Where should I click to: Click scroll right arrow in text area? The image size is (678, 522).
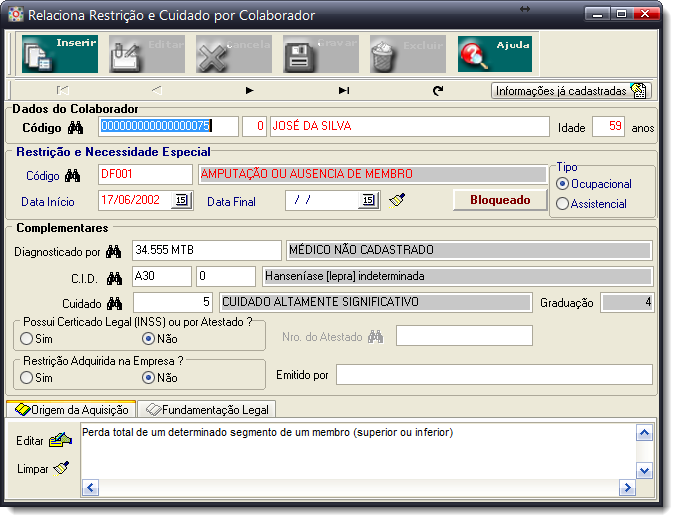tap(627, 488)
